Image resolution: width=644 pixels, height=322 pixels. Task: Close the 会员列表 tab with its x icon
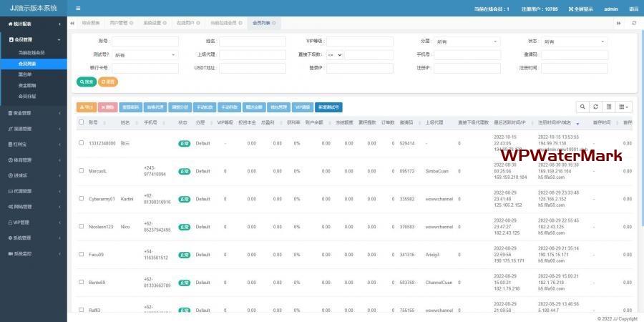pyautogui.click(x=273, y=23)
